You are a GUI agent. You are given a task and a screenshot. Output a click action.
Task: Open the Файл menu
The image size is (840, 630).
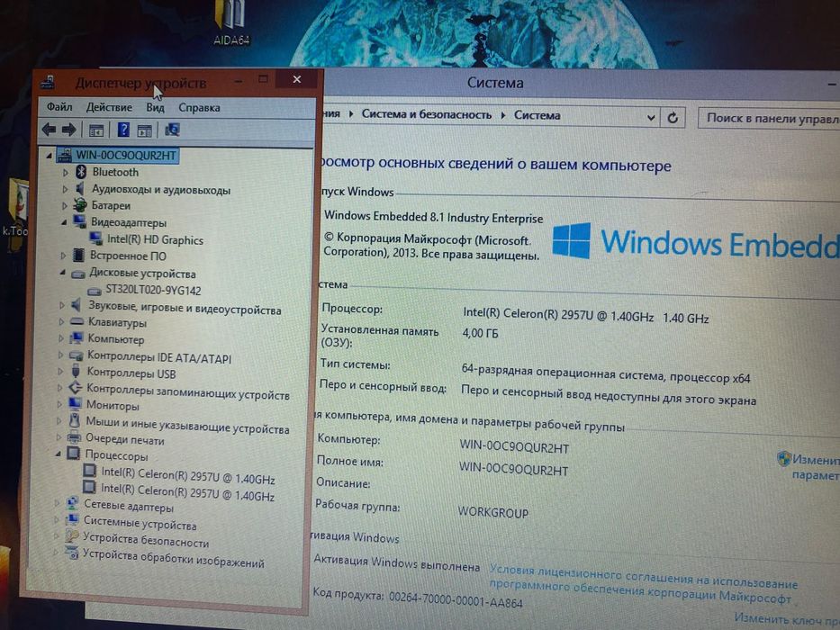point(59,106)
